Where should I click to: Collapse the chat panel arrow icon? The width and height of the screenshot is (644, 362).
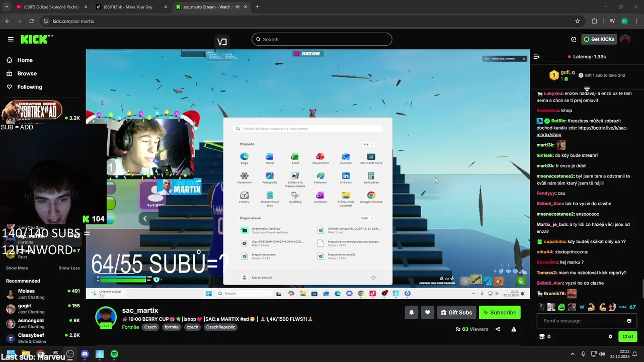click(x=536, y=57)
